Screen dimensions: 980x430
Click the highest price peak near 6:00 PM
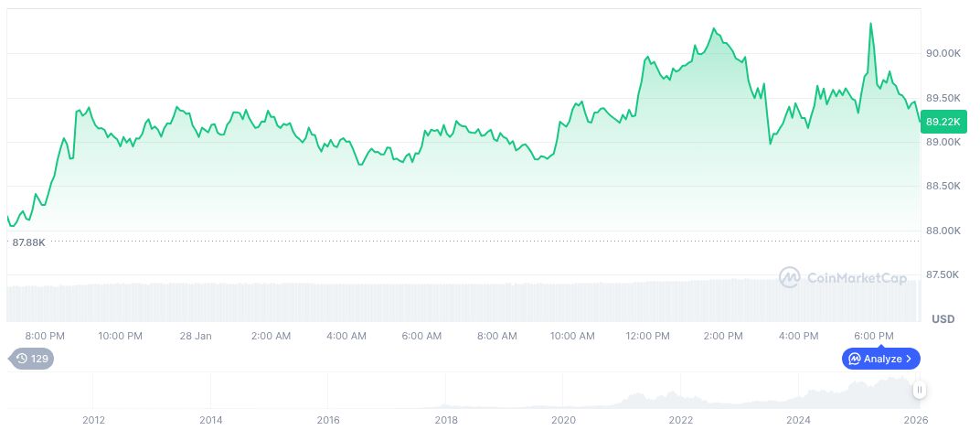click(x=870, y=25)
